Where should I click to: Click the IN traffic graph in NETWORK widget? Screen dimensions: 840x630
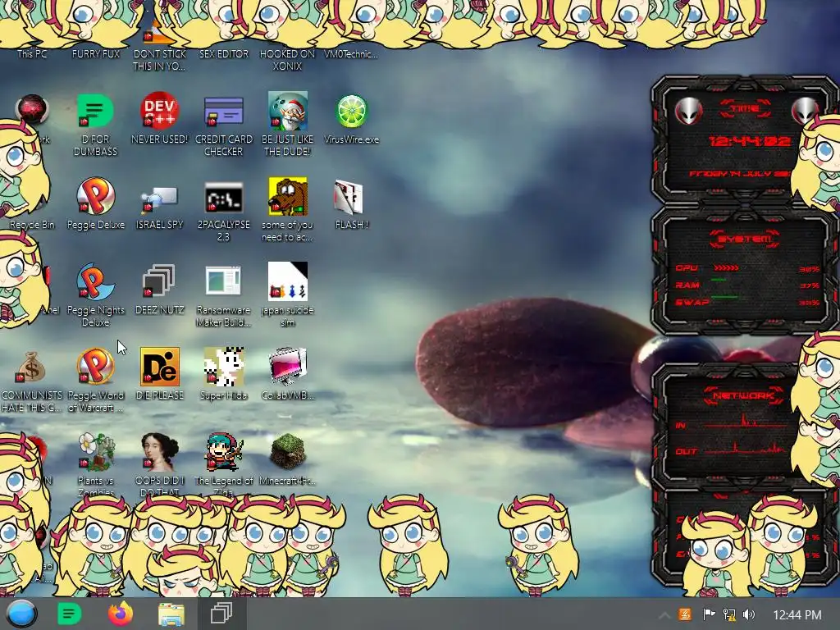(x=746, y=422)
